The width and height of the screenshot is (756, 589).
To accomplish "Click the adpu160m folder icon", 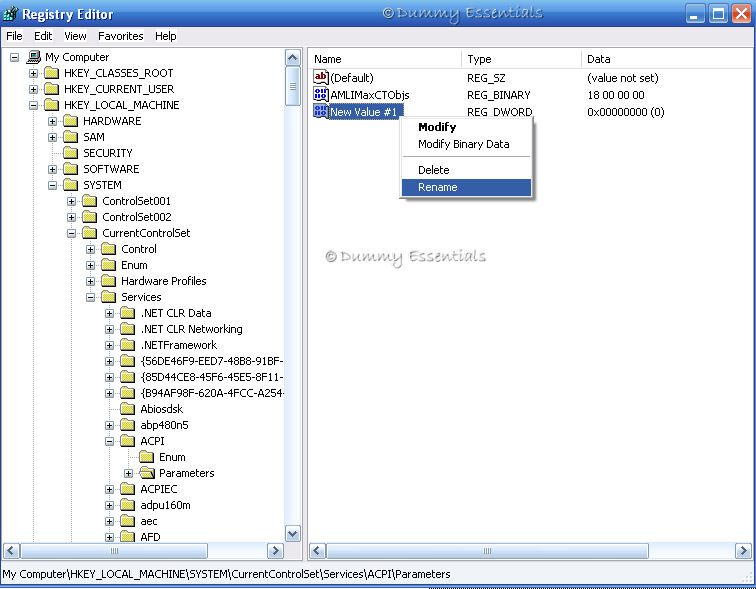I will [x=128, y=505].
